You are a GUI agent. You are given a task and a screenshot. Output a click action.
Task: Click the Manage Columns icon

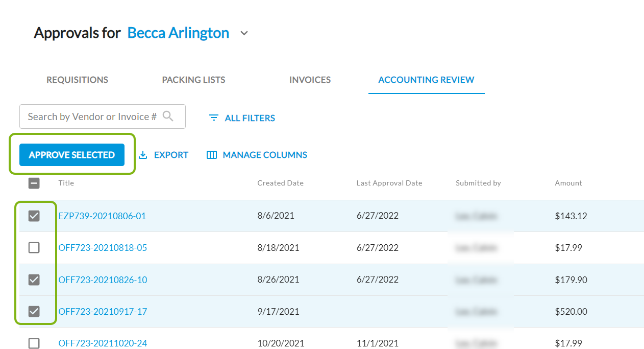pos(212,155)
